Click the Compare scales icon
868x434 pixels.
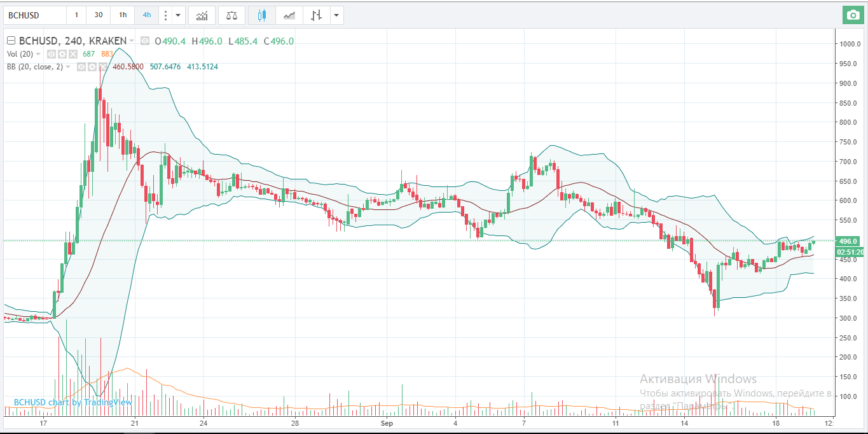coord(231,15)
